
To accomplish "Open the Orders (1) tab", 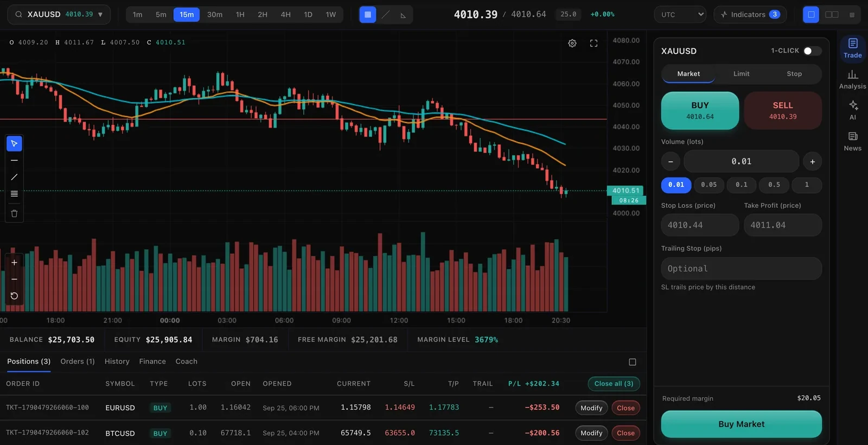I will tap(78, 361).
